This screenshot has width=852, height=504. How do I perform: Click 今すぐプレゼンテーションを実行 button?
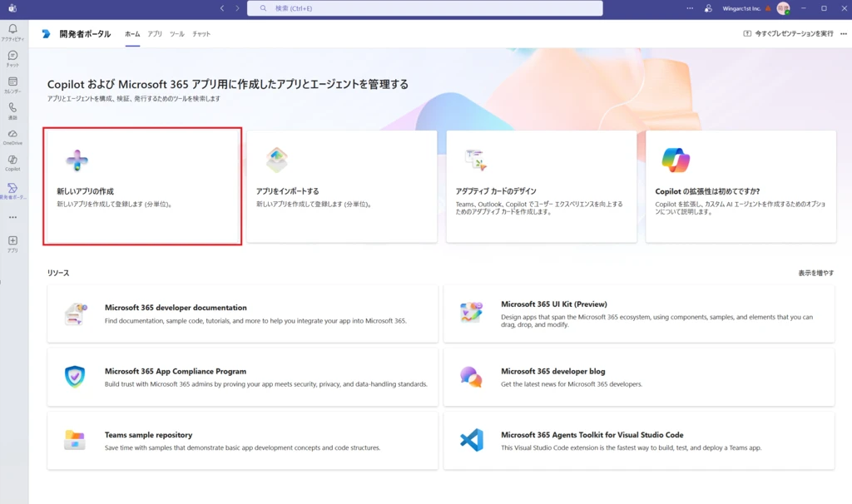pyautogui.click(x=788, y=34)
